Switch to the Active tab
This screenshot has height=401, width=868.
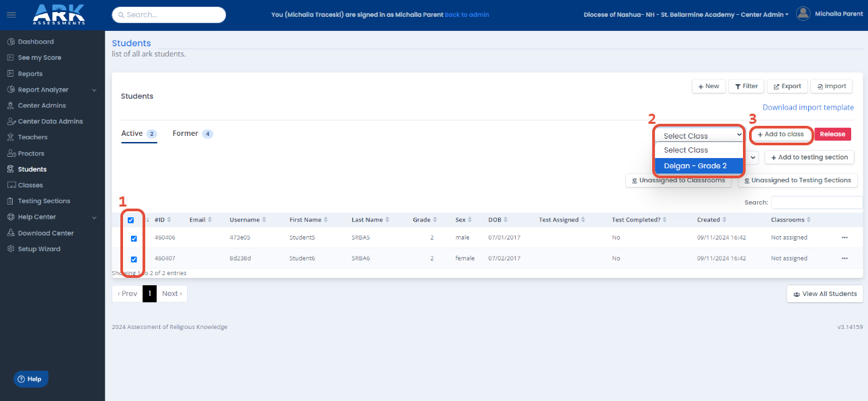[139, 134]
